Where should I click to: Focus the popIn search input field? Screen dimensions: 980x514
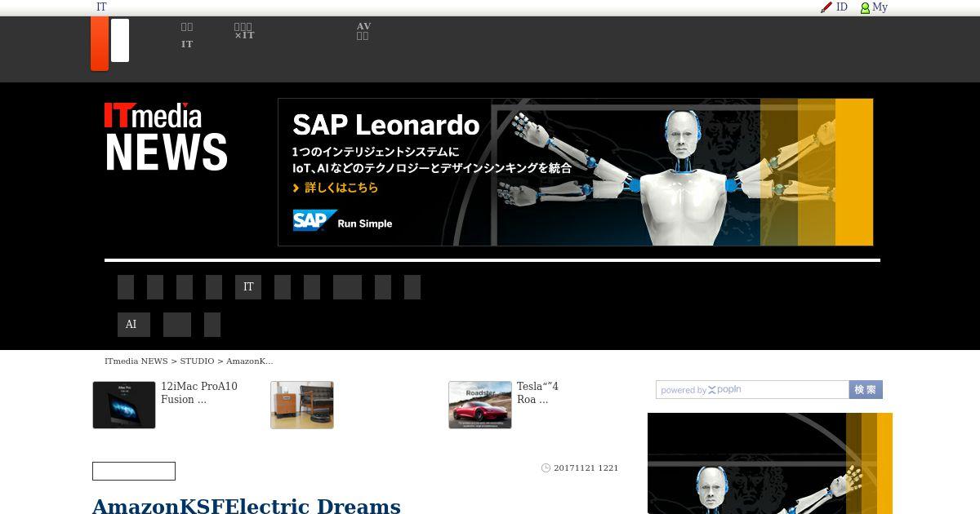[x=752, y=390]
